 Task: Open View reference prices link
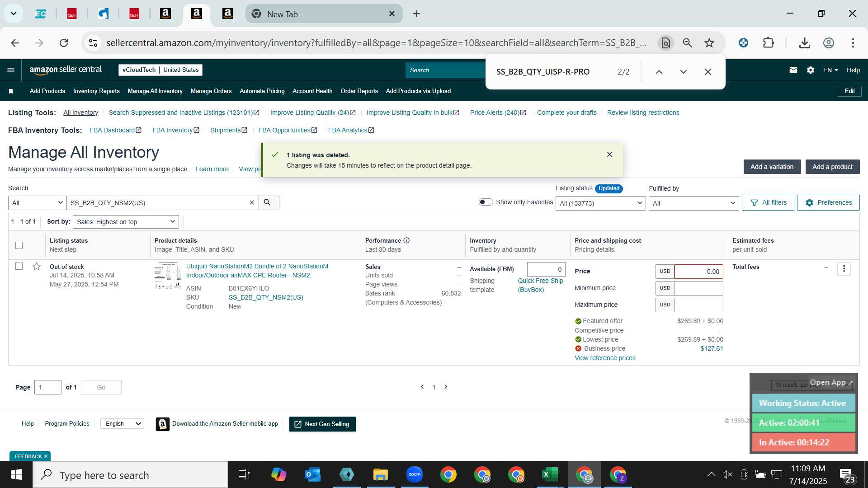point(605,358)
